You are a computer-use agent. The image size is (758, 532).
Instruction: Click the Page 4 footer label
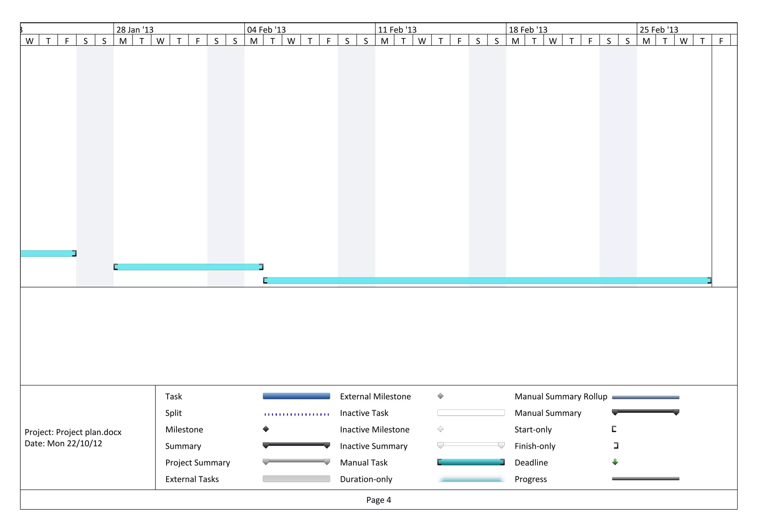click(379, 500)
